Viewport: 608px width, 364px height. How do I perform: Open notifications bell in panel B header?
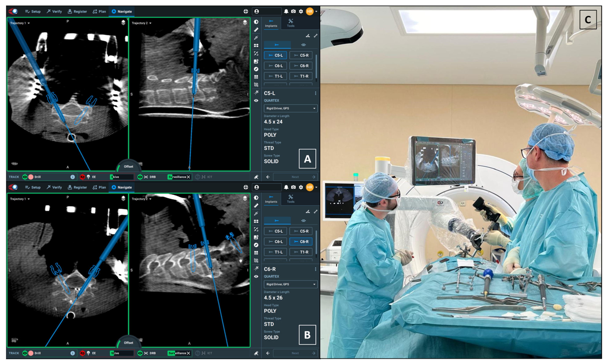pos(286,187)
